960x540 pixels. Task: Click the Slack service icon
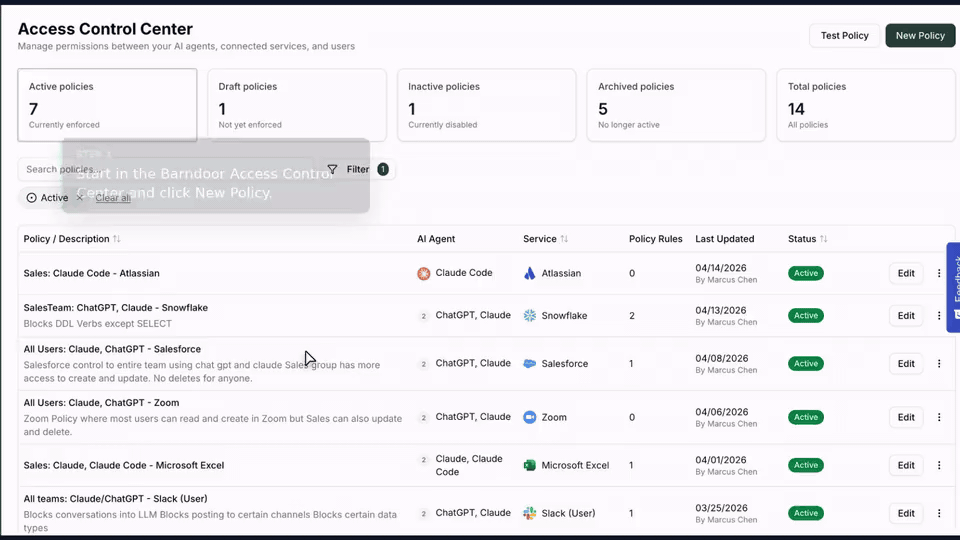tap(530, 513)
